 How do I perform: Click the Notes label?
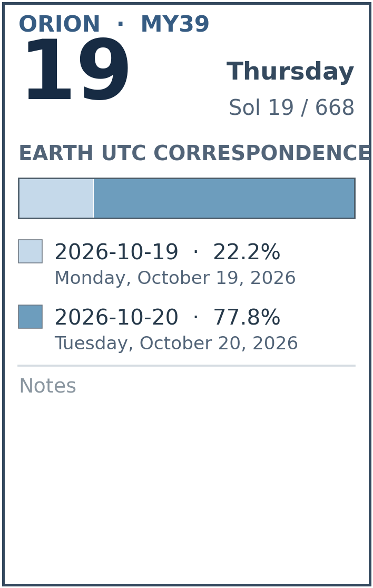(47, 386)
